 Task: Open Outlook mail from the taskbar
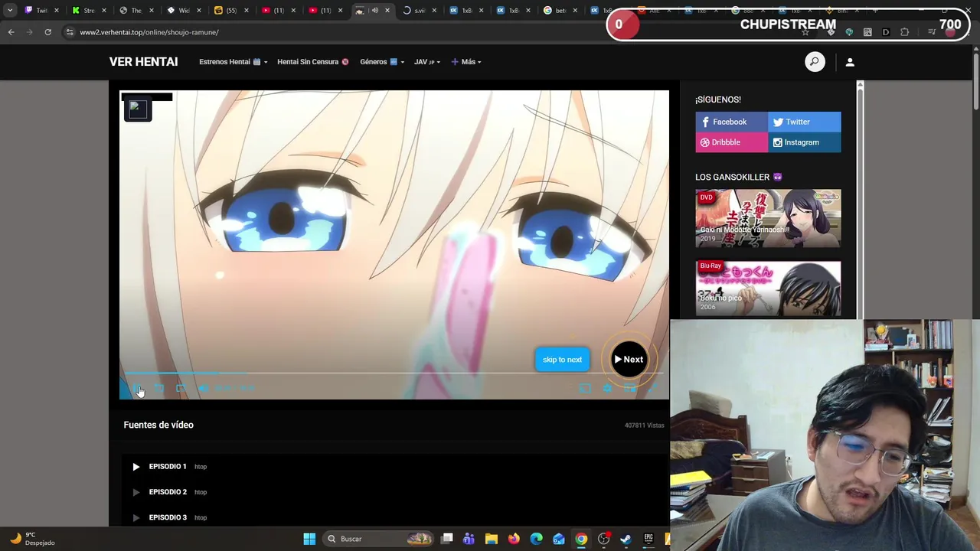tap(559, 539)
